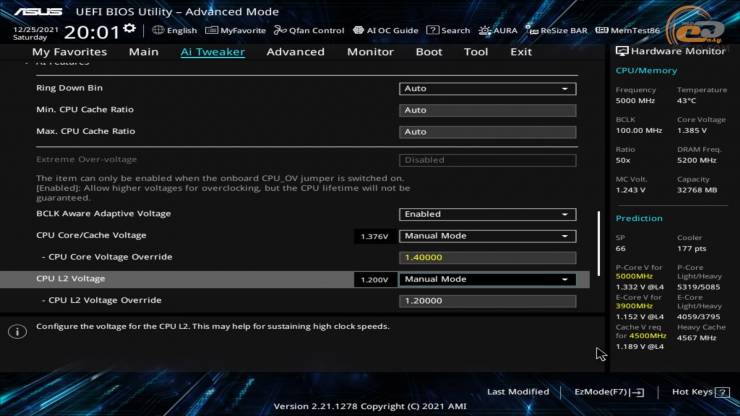The image size is (740, 416).
Task: Open the Tool tab
Action: pyautogui.click(x=476, y=52)
